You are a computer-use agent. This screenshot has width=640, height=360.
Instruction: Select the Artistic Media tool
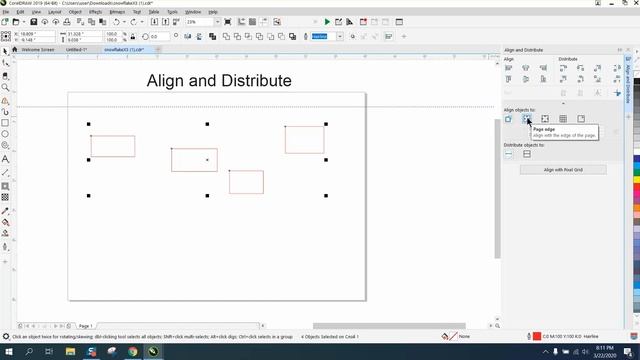coord(5,111)
